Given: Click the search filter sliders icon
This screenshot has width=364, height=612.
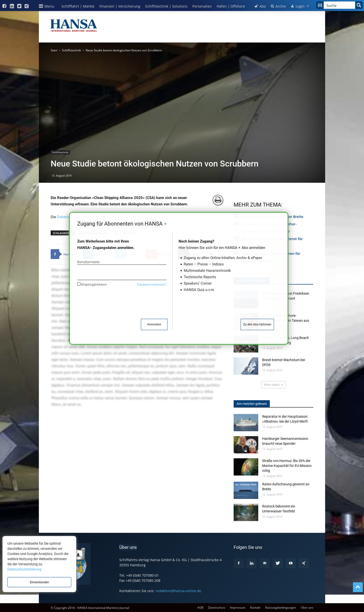Looking at the screenshot, I should pyautogui.click(x=320, y=5).
